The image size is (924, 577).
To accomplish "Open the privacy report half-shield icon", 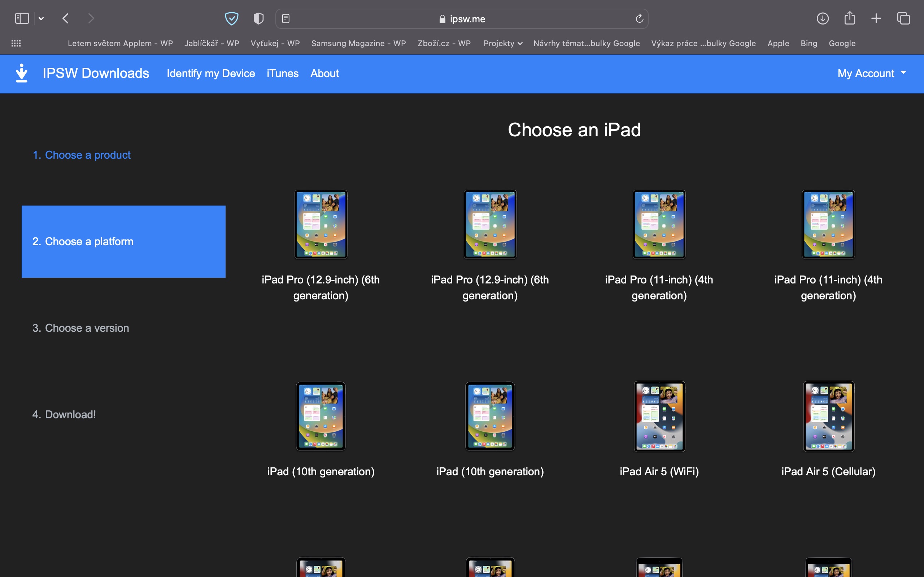I will coord(258,18).
